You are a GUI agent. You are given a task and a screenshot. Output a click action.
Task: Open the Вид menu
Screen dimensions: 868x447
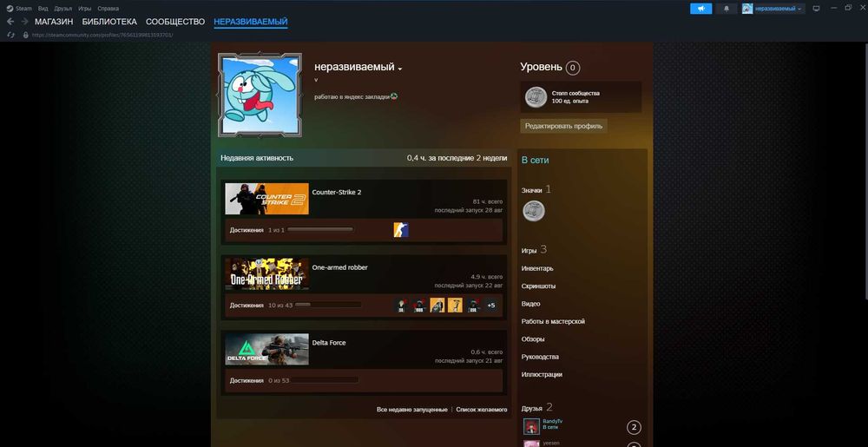(x=43, y=9)
